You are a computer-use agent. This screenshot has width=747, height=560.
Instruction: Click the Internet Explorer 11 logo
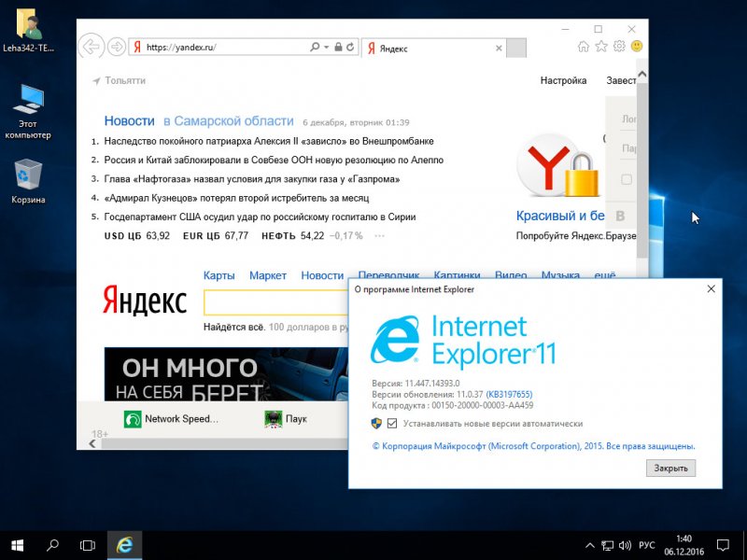[462, 340]
